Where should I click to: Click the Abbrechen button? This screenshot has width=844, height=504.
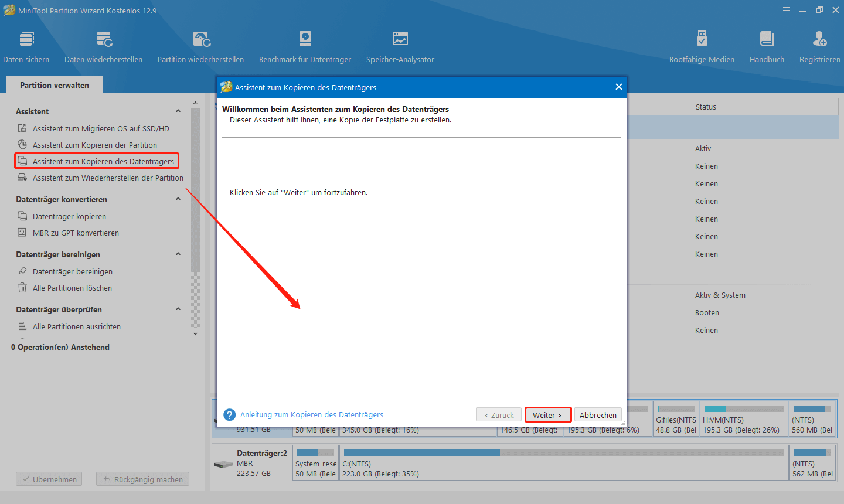tap(598, 415)
